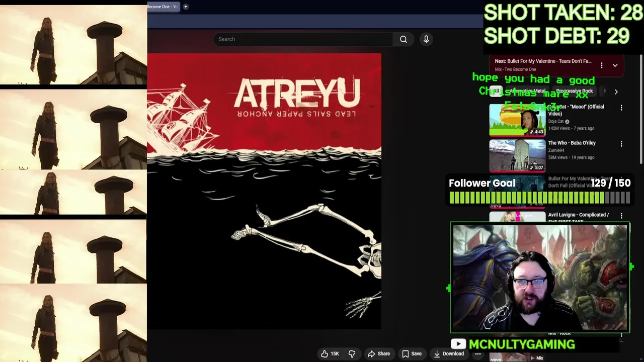Open queue options menu beside Next label
The width and height of the screenshot is (644, 362).
tap(601, 65)
